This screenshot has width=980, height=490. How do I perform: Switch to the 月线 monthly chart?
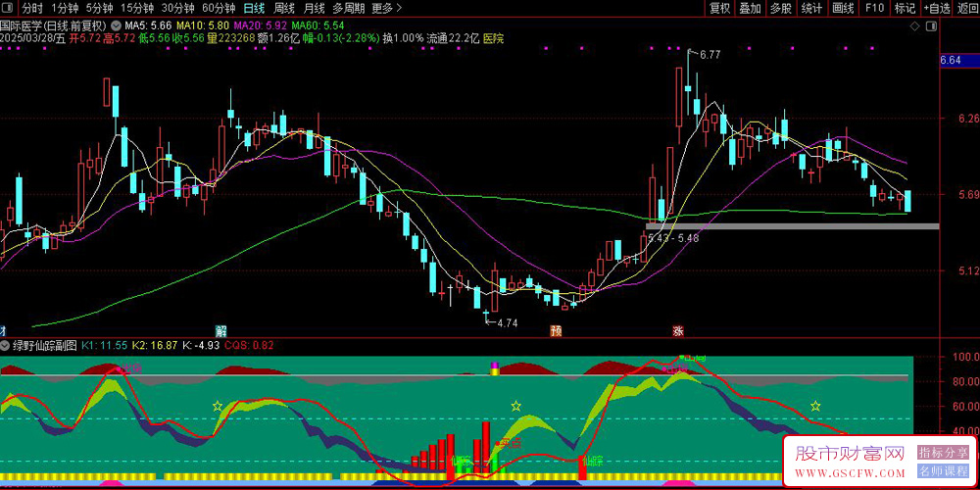[x=314, y=8]
